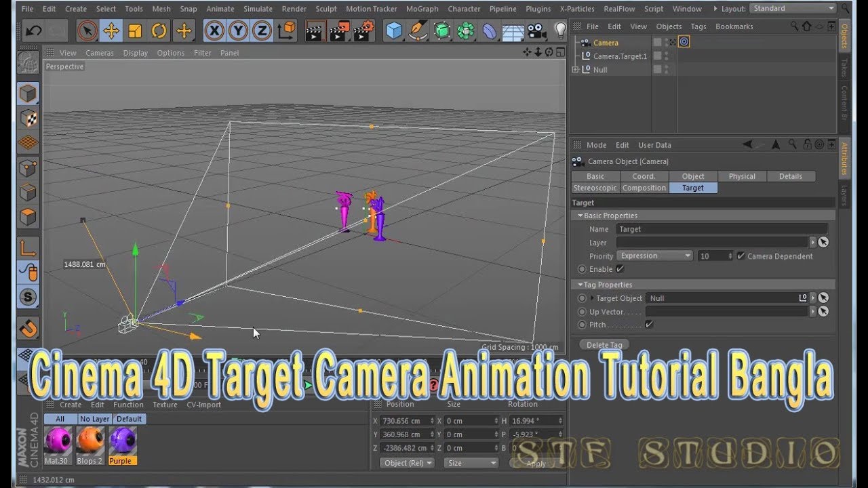Expand the Target Object triangle
This screenshot has width=868, height=488.
coord(593,298)
